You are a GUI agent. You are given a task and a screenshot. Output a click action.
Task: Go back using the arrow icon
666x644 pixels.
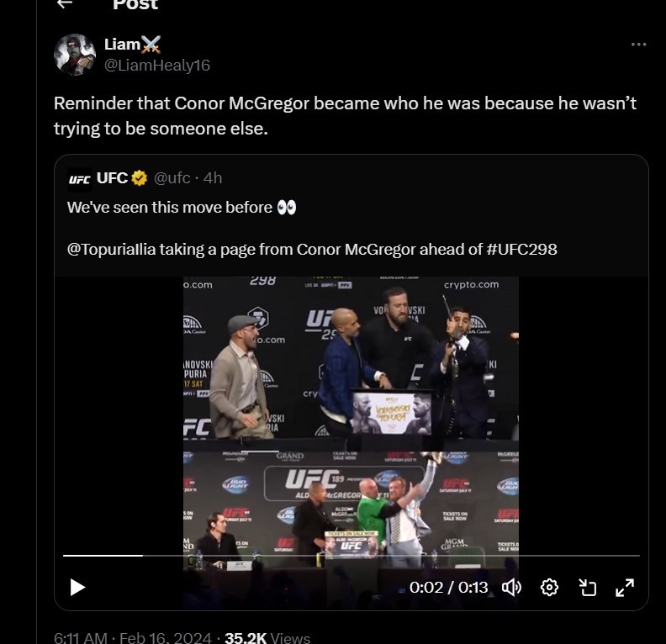coord(65,4)
